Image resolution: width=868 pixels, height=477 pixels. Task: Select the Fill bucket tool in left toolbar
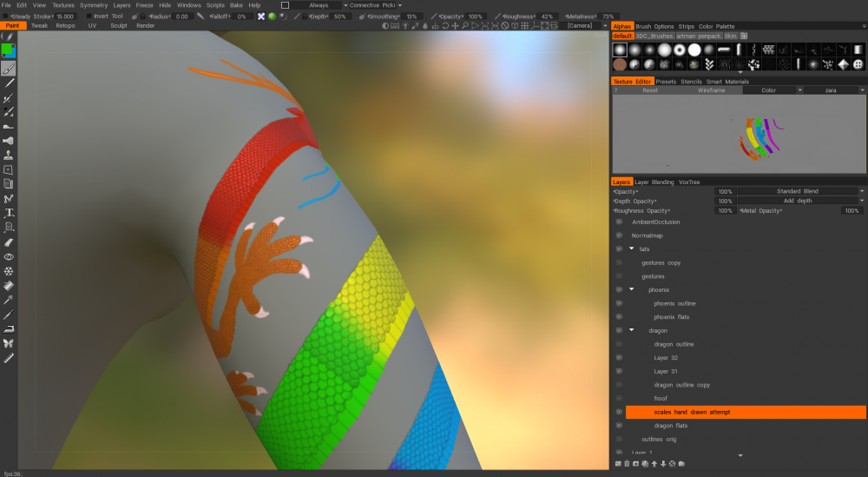click(9, 286)
